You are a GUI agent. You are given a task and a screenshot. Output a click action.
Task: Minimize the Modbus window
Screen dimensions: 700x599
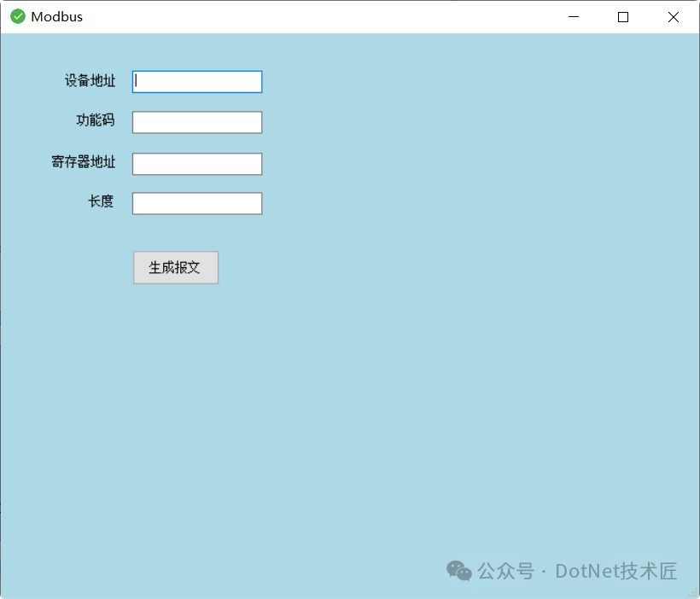(573, 17)
